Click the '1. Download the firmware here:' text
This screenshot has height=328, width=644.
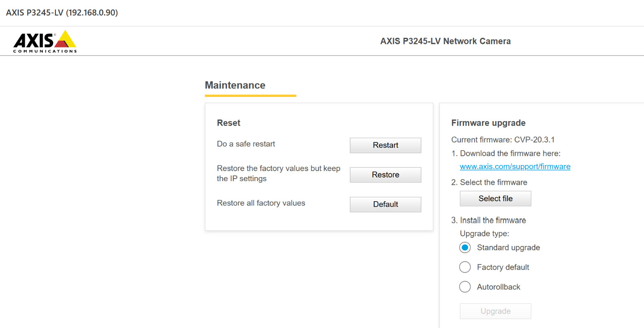(506, 153)
